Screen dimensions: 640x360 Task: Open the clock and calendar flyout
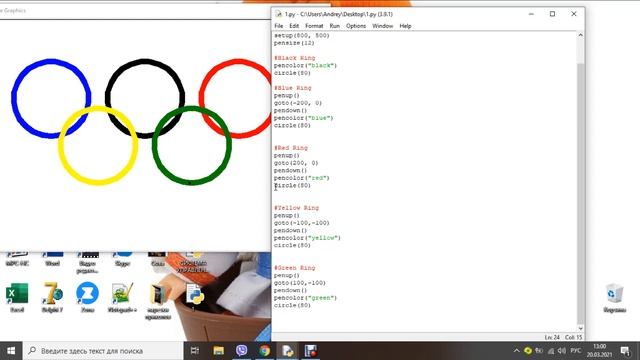[599, 351]
